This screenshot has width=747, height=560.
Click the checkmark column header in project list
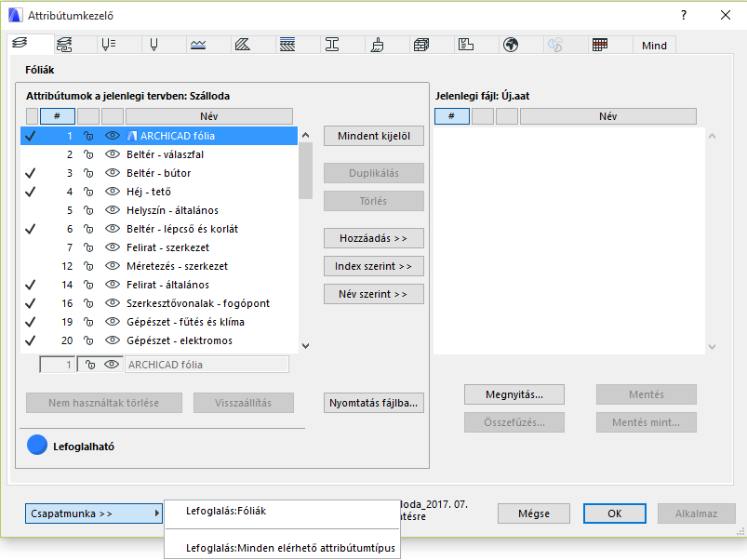click(x=32, y=116)
